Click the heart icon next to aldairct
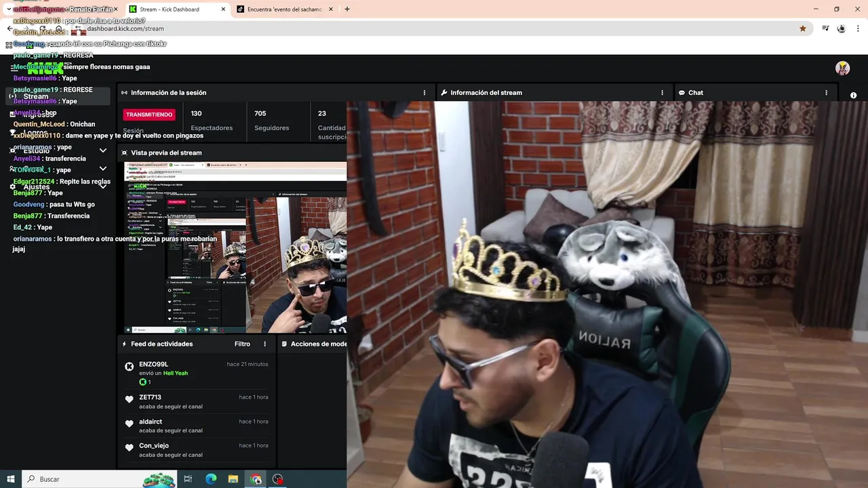 pyautogui.click(x=130, y=424)
